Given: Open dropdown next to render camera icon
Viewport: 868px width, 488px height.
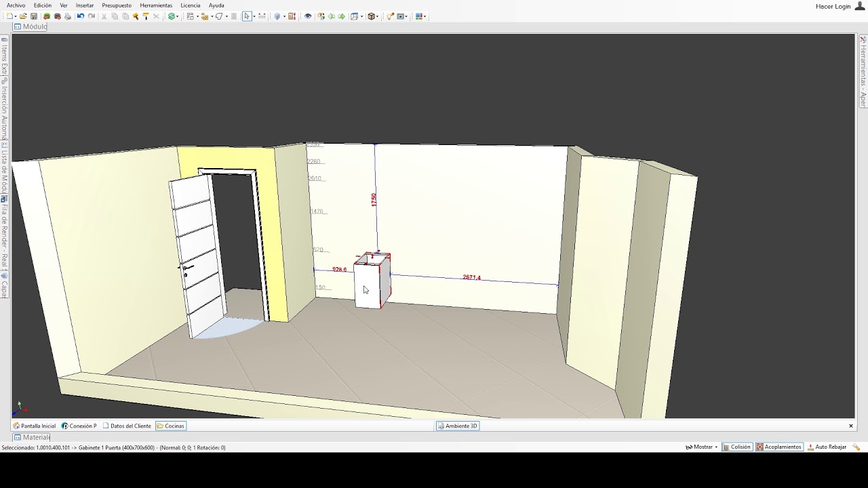Looking at the screenshot, I should pos(407,16).
